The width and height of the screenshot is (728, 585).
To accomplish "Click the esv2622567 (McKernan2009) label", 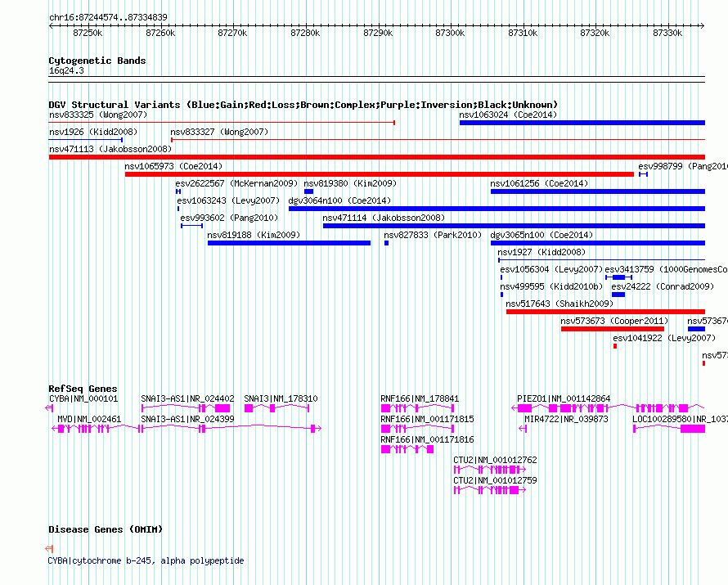I will pos(236,183).
